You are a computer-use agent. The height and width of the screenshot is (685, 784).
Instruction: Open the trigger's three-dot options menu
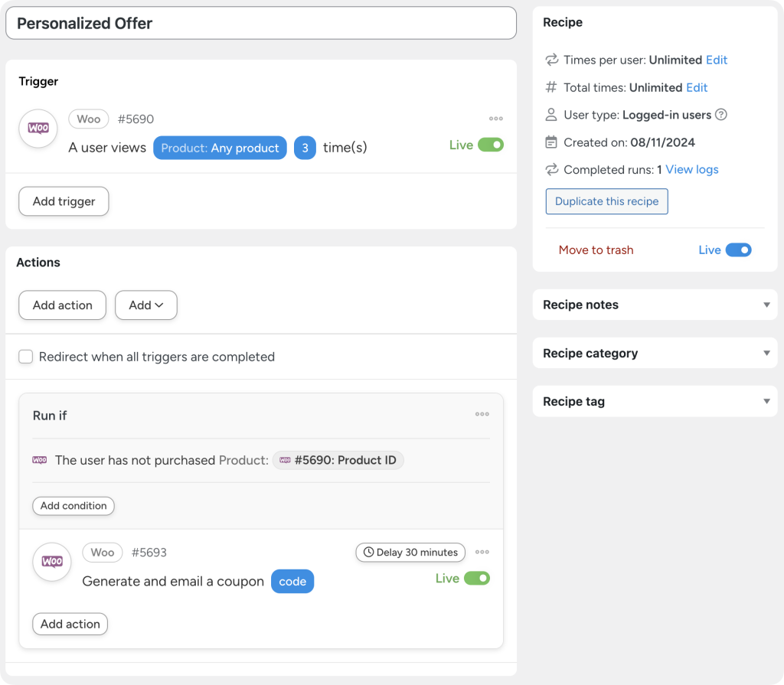(495, 119)
